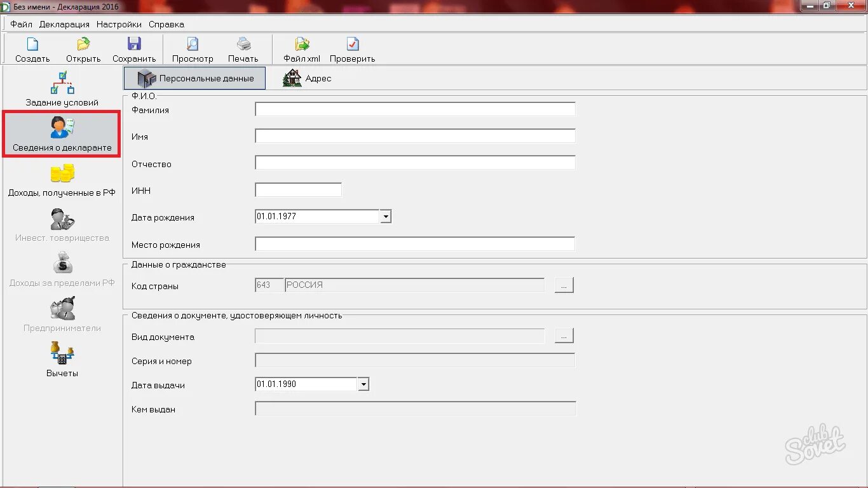The height and width of the screenshot is (488, 868).
Task: Open the Файл menu
Action: [21, 24]
